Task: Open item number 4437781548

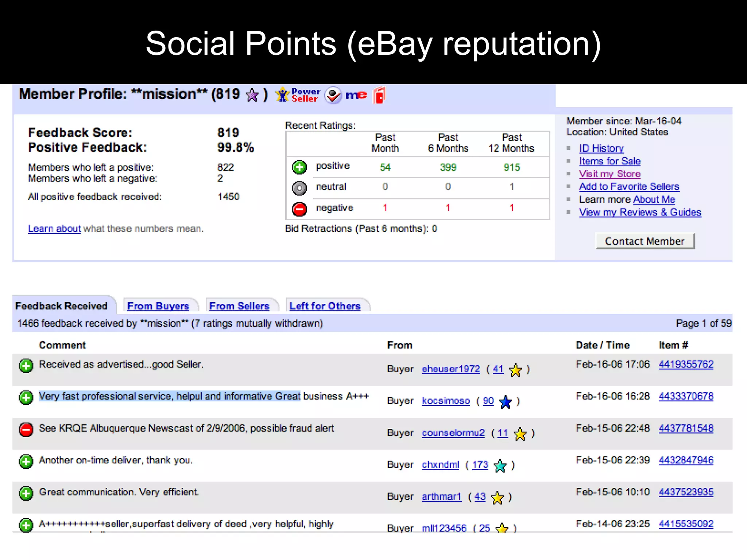Action: tap(686, 428)
